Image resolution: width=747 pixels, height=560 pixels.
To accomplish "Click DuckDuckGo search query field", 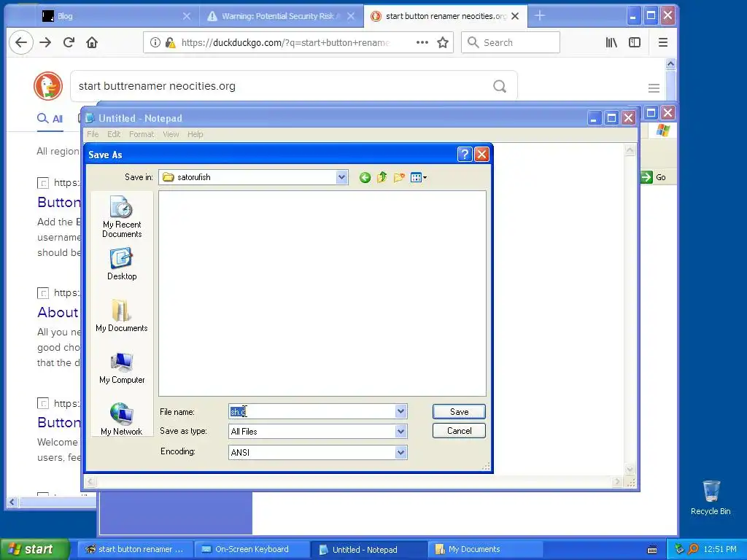I will (x=281, y=86).
